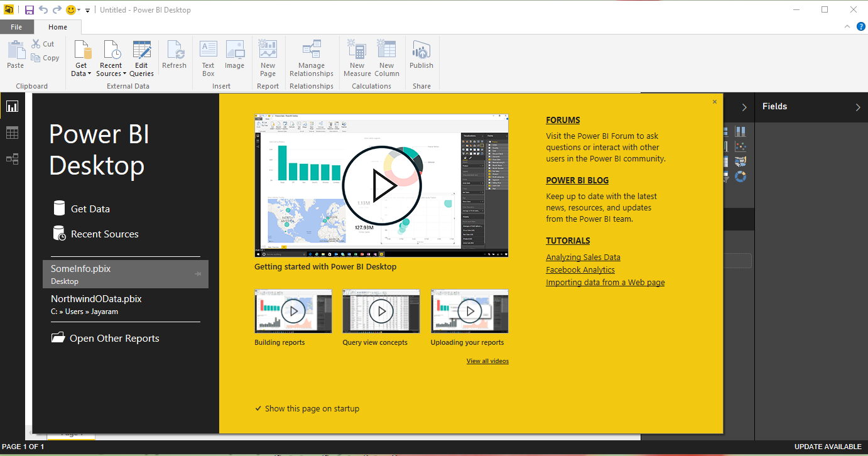This screenshot has width=868, height=456.
Task: Select Report view in left sidebar
Action: 13,106
